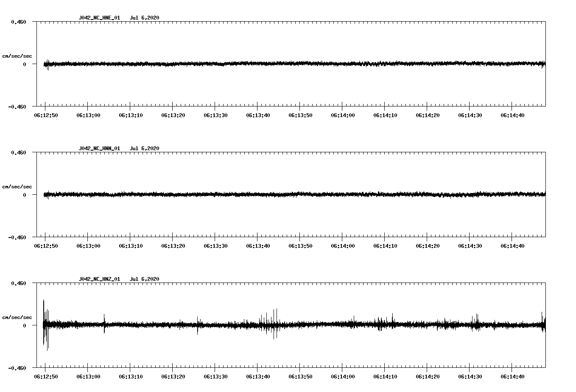
Task: Click 06:13:10 time label under HNN plot
Action: [x=131, y=246]
